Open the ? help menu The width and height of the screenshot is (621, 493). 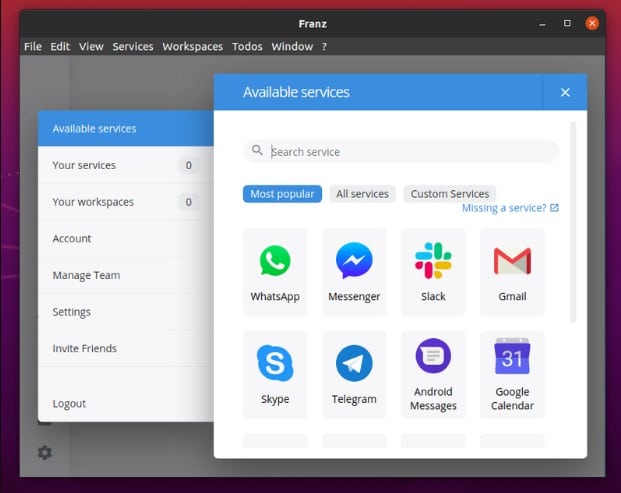coord(324,47)
